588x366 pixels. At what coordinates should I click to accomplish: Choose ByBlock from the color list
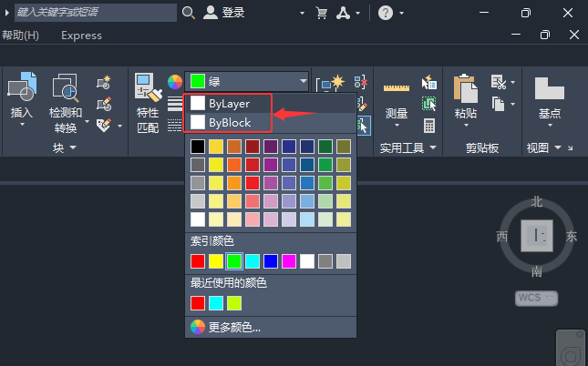click(x=228, y=123)
